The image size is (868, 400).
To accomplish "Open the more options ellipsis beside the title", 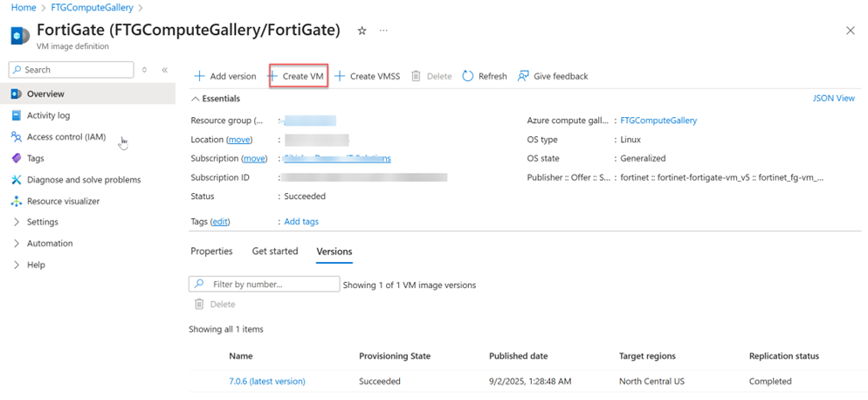I will coord(383,31).
